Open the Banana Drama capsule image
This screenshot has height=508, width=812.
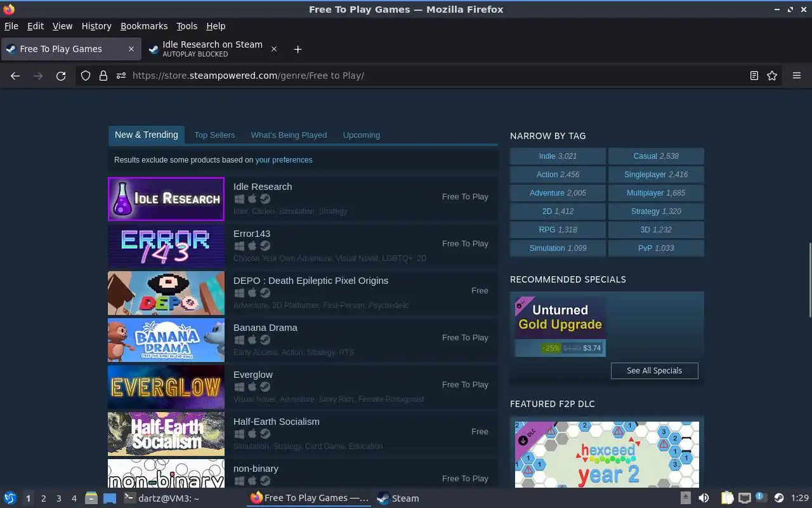166,340
